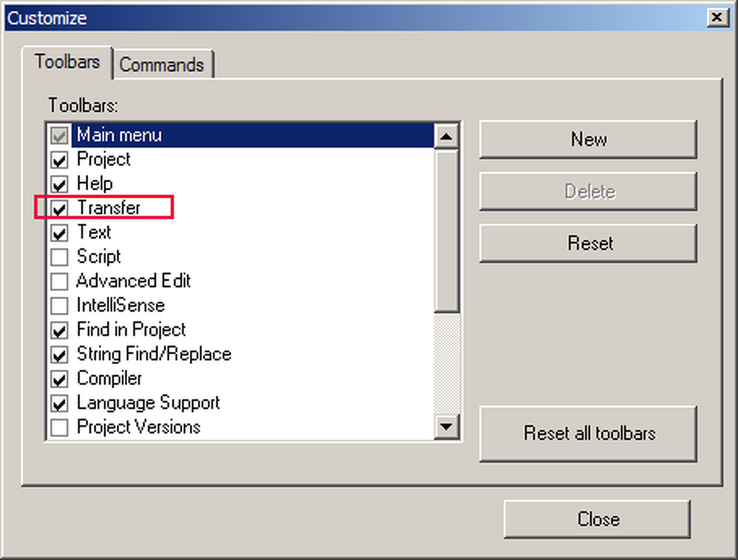
Task: Click the scrollbar down arrow
Action: (x=447, y=427)
